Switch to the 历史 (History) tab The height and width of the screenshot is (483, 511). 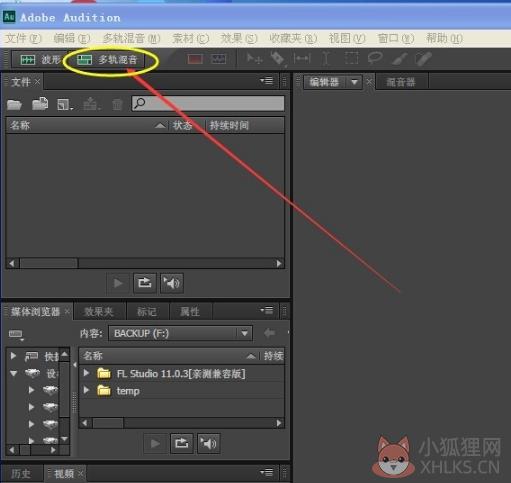point(21,473)
